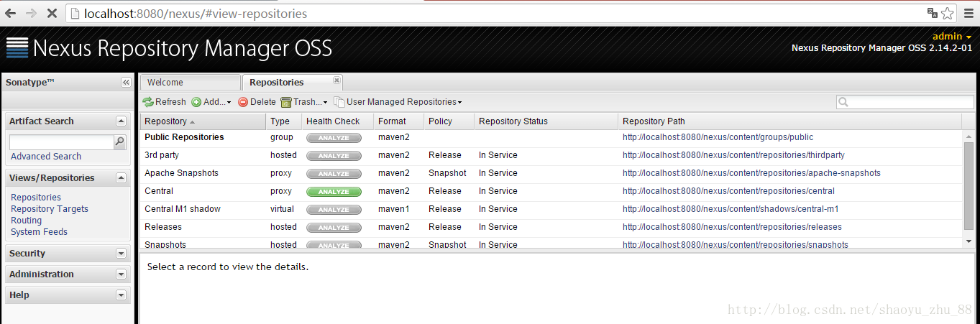The width and height of the screenshot is (980, 324).
Task: Click green Analyze button for Central
Action: [x=334, y=192]
